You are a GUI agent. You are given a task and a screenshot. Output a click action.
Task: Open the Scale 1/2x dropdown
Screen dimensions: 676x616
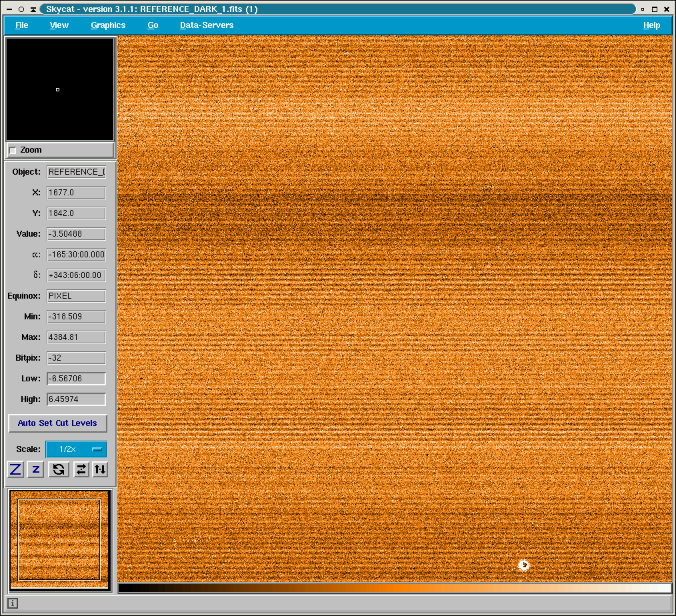76,449
